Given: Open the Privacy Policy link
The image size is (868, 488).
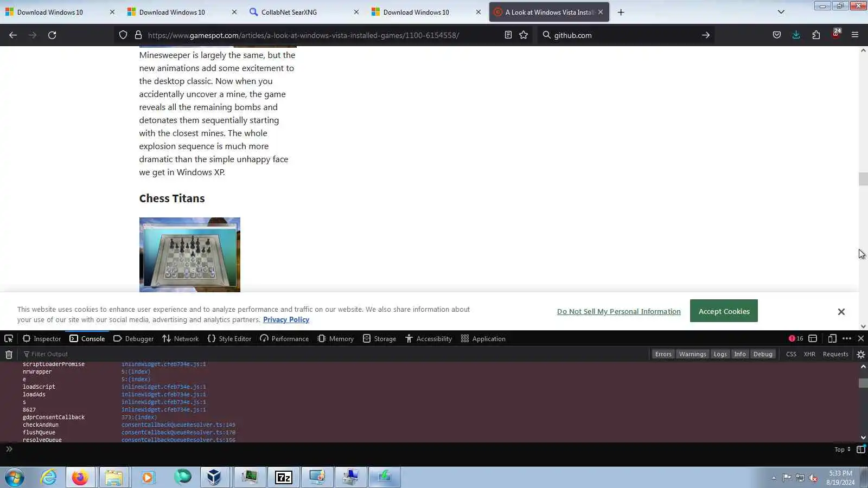Looking at the screenshot, I should pos(286,320).
